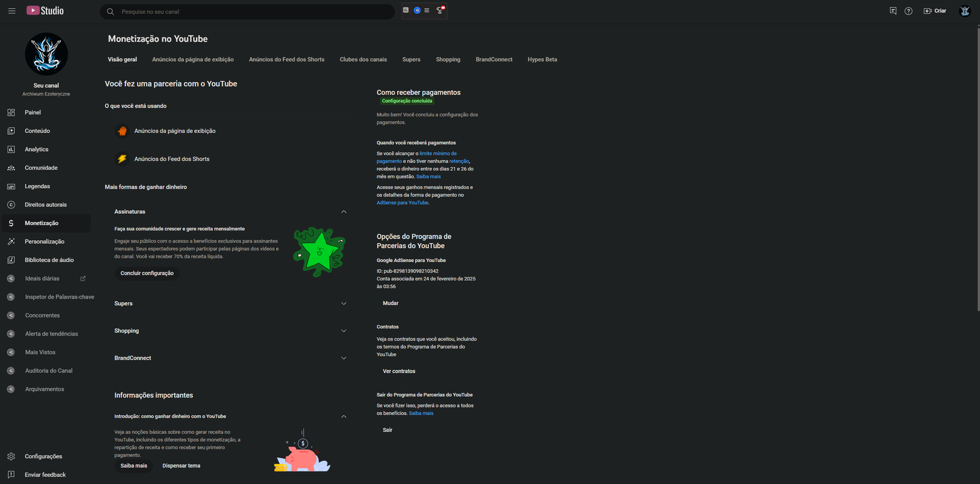
Task: Click the green star Assinaturas illustration
Action: click(319, 252)
